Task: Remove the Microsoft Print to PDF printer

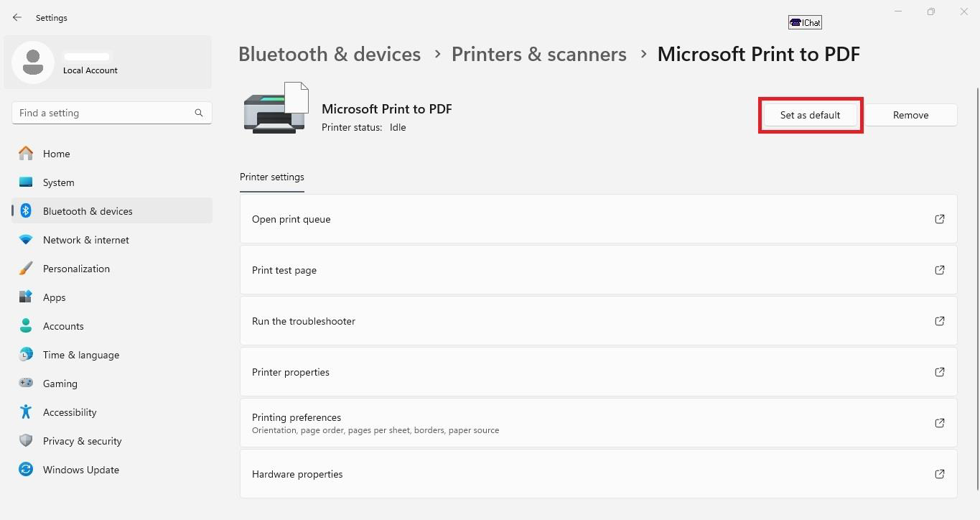Action: (x=910, y=115)
